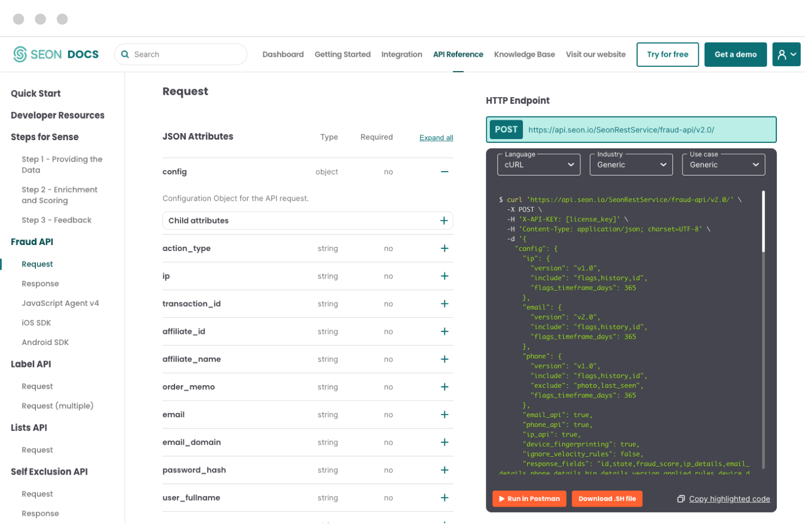This screenshot has height=532, width=805.
Task: Click the search magnifier icon
Action: (x=125, y=54)
